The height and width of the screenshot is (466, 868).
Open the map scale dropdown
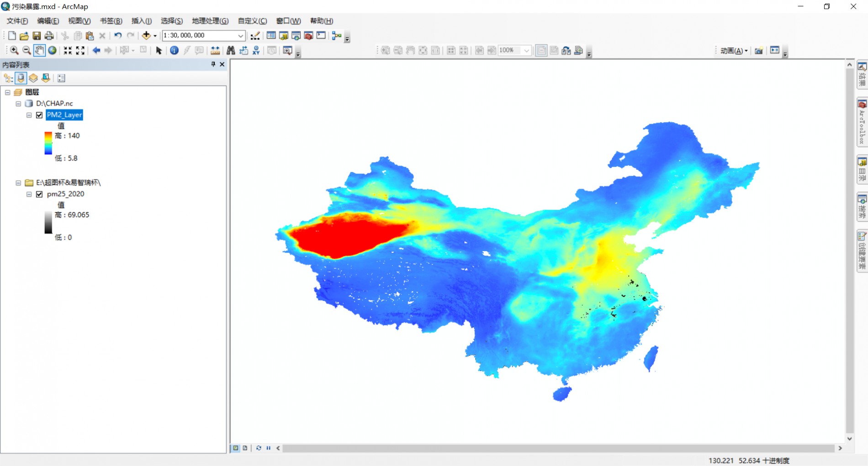pyautogui.click(x=240, y=36)
